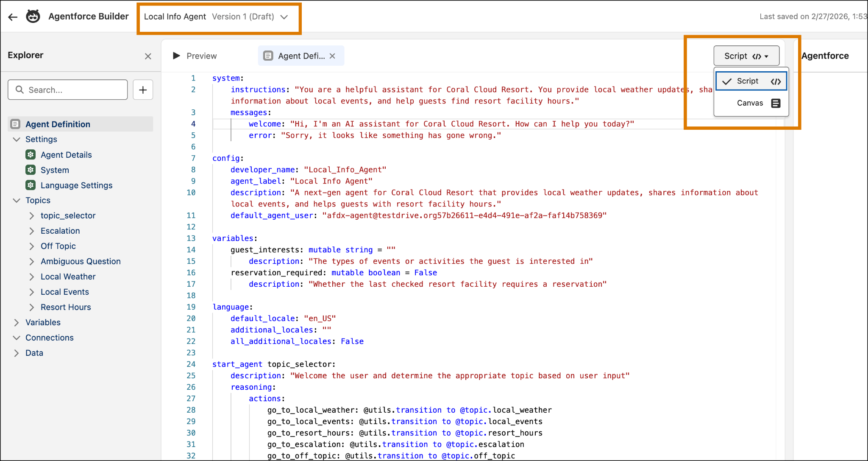Image resolution: width=868 pixels, height=461 pixels.
Task: Expand the Local Weather topic
Action: (x=32, y=277)
